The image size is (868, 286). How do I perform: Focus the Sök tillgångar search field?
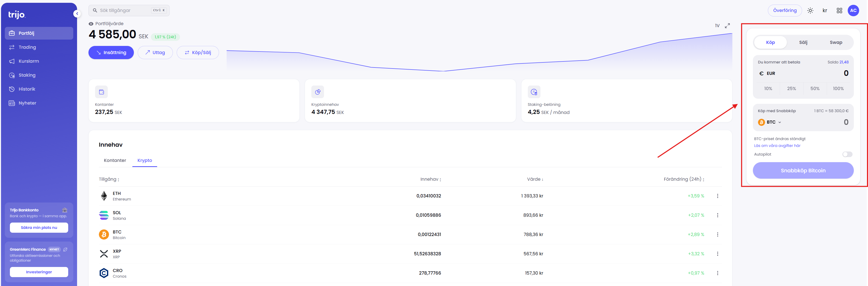129,10
